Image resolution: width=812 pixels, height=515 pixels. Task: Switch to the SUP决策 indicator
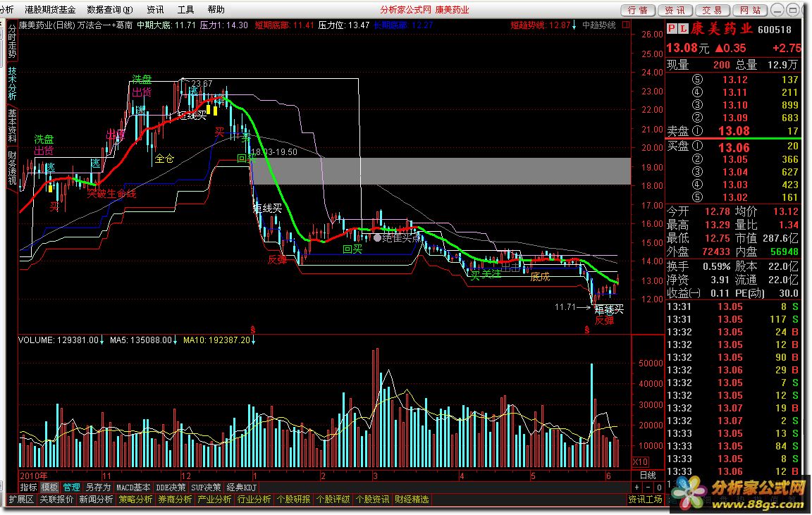click(x=206, y=488)
